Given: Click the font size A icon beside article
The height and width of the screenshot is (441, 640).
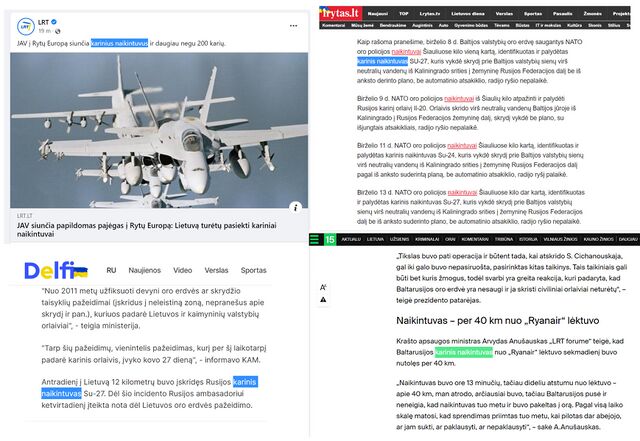Looking at the screenshot, I should [323, 287].
